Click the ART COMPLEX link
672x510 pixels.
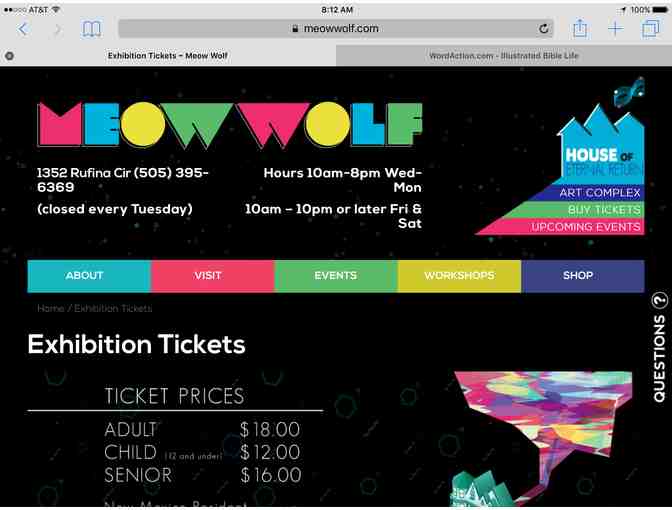pos(600,193)
